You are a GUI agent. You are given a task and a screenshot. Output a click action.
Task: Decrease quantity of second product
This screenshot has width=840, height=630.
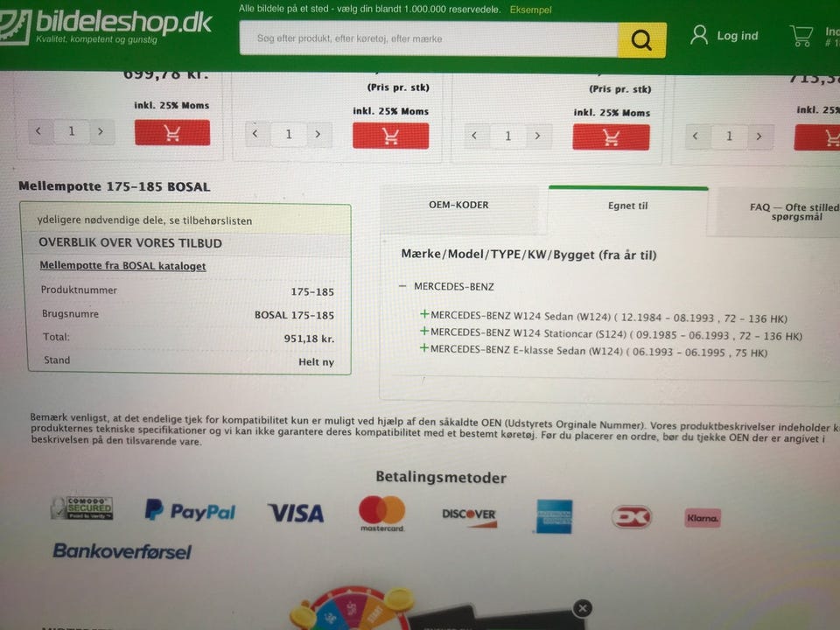pos(255,134)
